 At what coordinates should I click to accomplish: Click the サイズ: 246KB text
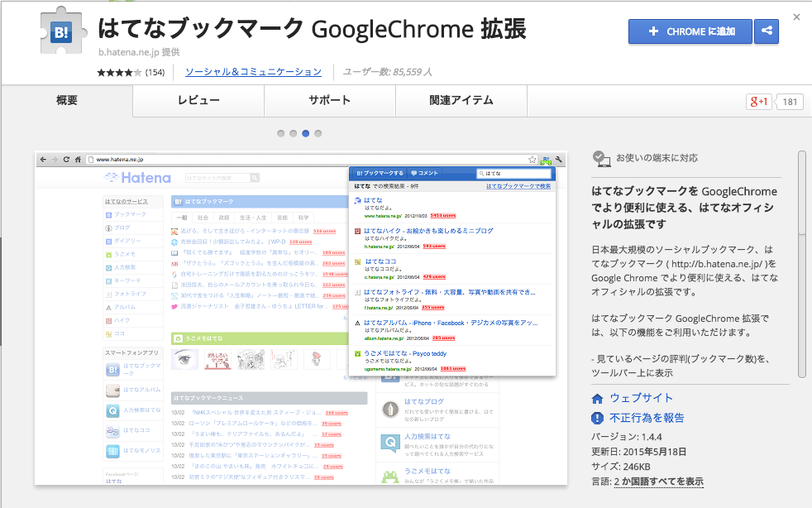(621, 467)
